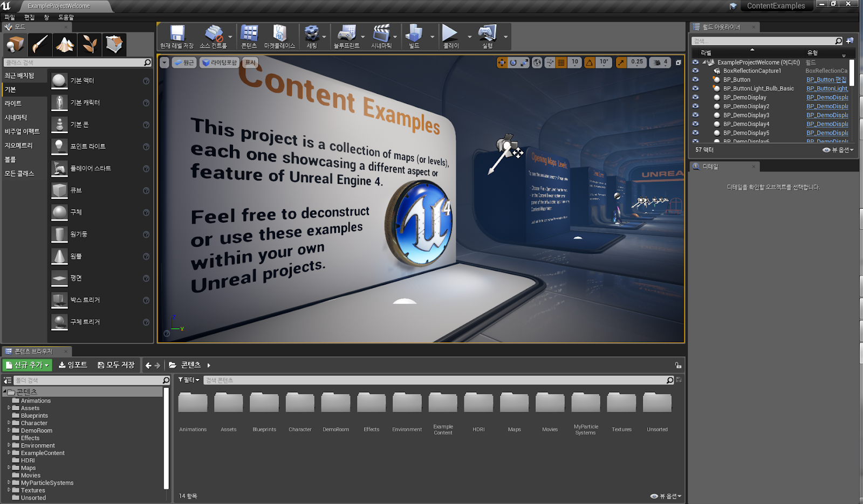
Task: Hide BP_DemoDisplay using its eye icon
Action: (x=695, y=97)
